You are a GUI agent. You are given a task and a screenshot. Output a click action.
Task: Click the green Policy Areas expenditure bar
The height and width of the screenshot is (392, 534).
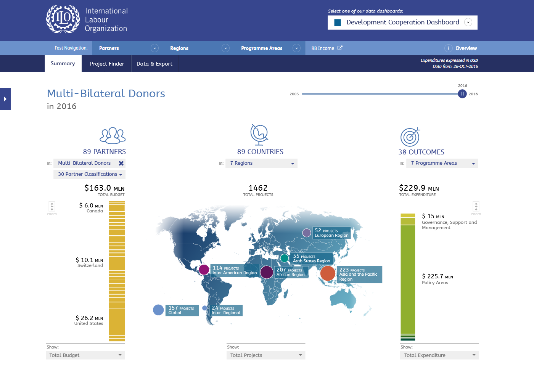(x=408, y=279)
